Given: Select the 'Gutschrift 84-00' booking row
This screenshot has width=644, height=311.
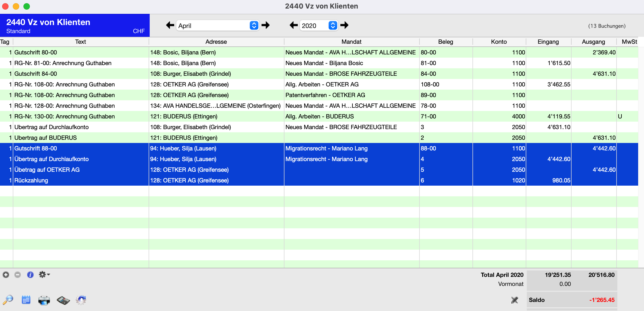Looking at the screenshot, I should click(x=319, y=74).
